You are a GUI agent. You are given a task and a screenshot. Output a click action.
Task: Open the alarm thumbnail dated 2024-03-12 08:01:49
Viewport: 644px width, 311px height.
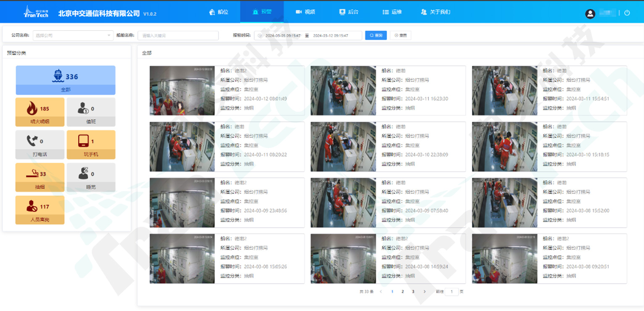tap(182, 91)
